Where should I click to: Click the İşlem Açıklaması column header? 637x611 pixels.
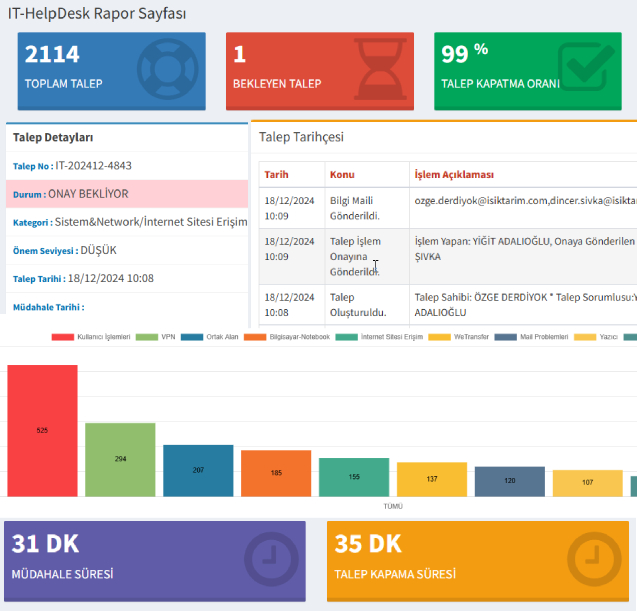[x=454, y=175]
